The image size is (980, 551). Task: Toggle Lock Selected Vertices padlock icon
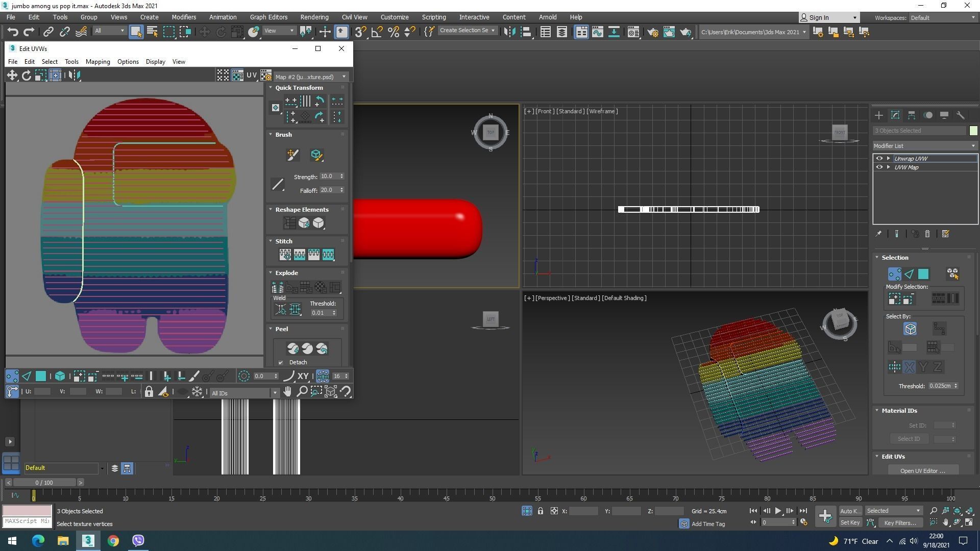tap(149, 392)
